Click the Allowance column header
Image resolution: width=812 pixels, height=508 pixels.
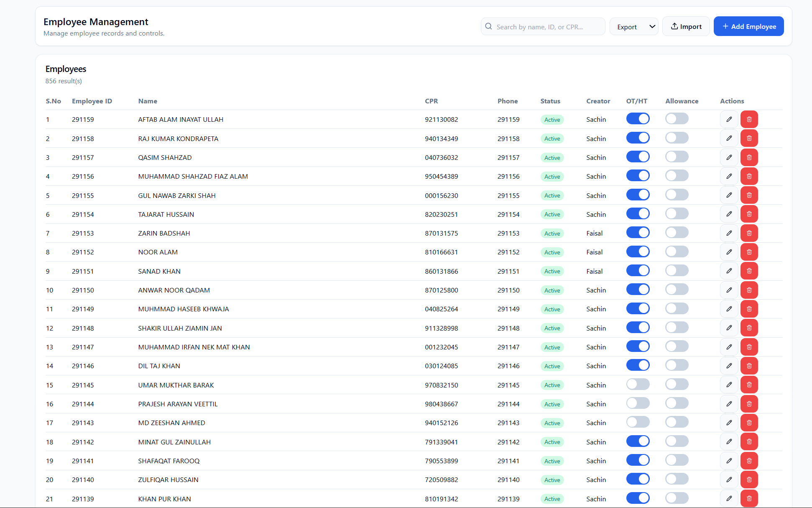pos(682,101)
